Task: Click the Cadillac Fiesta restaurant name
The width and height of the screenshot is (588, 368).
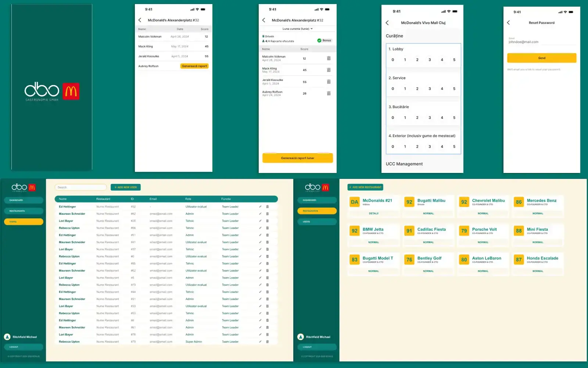Action: pos(431,229)
